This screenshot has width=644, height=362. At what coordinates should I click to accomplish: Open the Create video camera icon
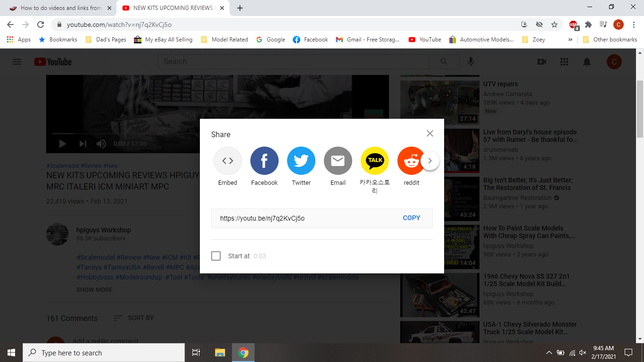click(x=542, y=62)
